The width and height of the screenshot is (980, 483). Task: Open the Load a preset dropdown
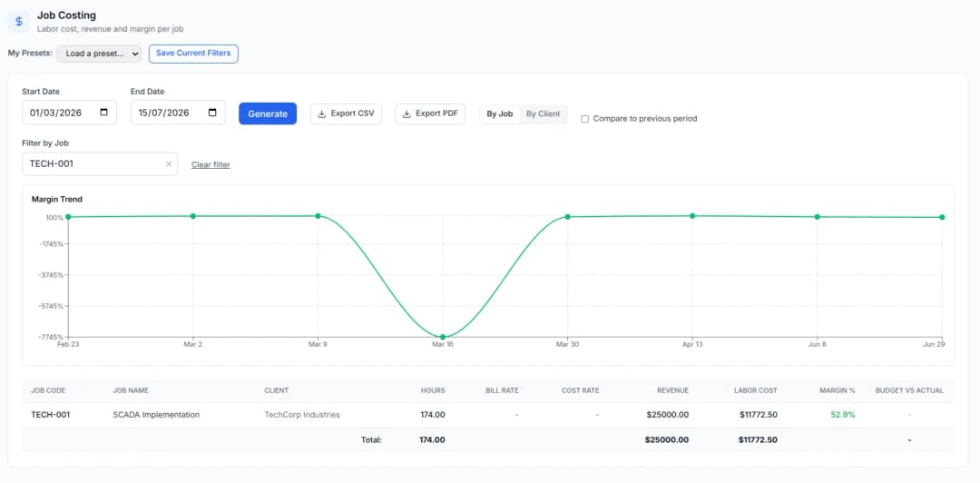pyautogui.click(x=100, y=54)
